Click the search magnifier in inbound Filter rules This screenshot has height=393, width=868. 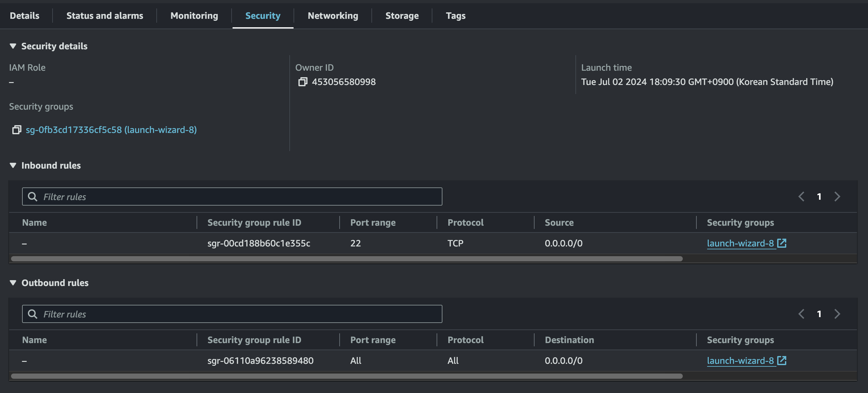(x=33, y=196)
